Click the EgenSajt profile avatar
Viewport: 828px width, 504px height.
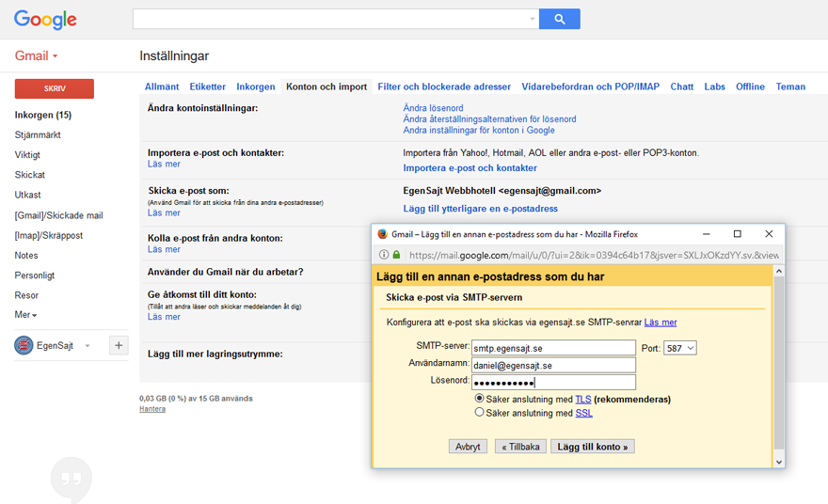(x=24, y=346)
